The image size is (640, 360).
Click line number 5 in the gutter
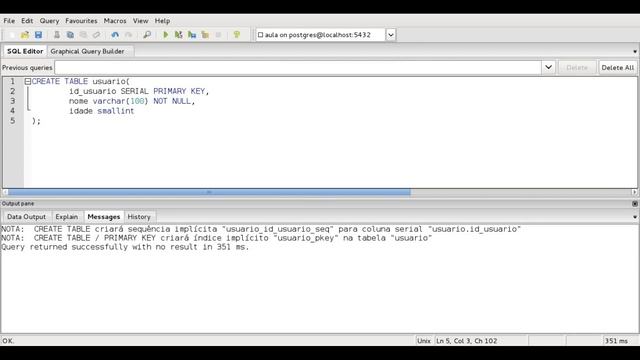pyautogui.click(x=12, y=121)
